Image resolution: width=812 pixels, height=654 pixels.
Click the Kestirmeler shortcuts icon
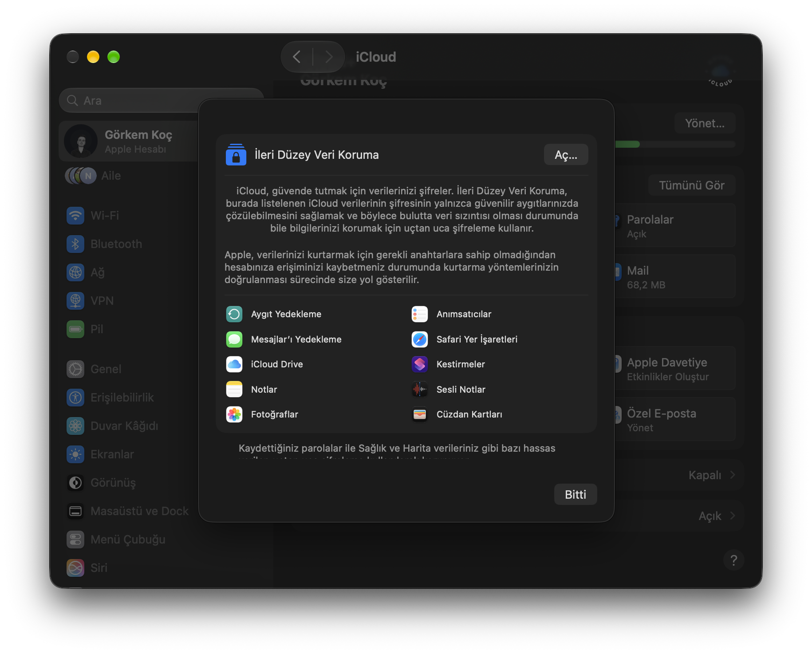(x=420, y=364)
